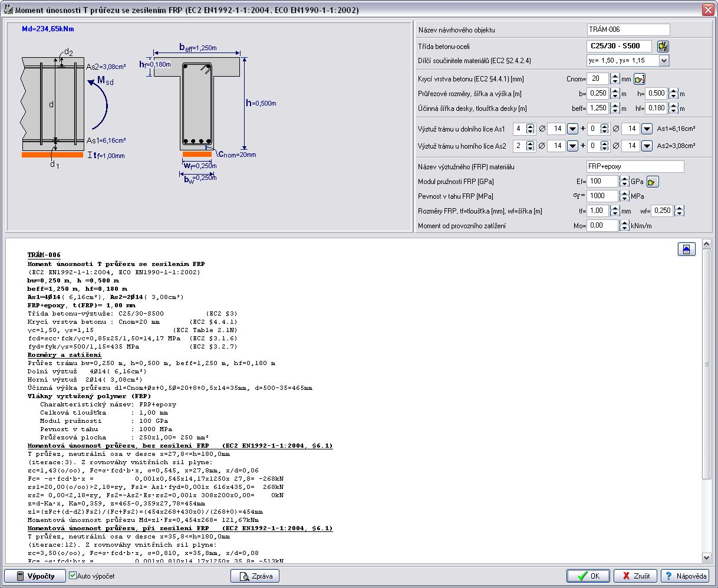Click the As2 first bar count field
Image resolution: width=718 pixels, height=588 pixels.
click(x=519, y=146)
